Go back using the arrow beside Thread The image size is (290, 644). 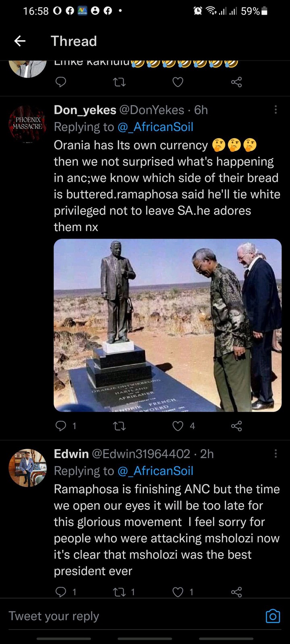point(20,41)
